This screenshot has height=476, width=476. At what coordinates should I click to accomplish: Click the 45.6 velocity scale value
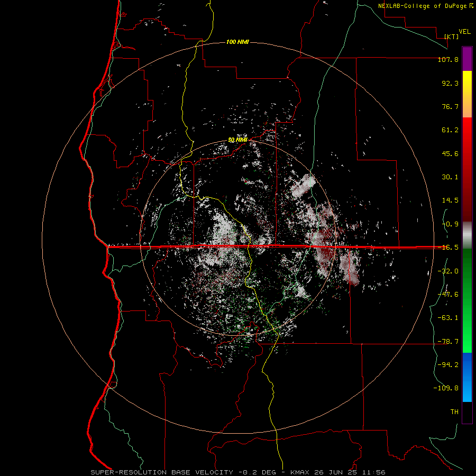[450, 153]
